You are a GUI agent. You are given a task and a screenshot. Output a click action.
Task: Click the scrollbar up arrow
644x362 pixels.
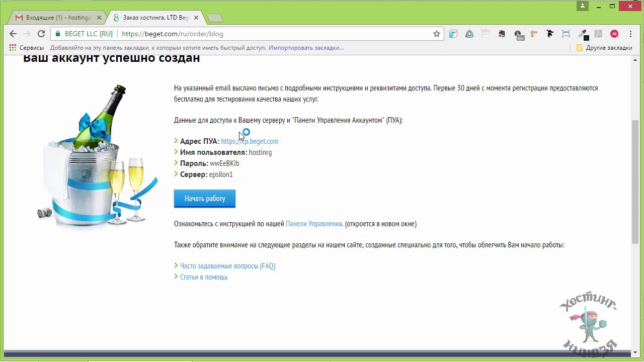635,59
